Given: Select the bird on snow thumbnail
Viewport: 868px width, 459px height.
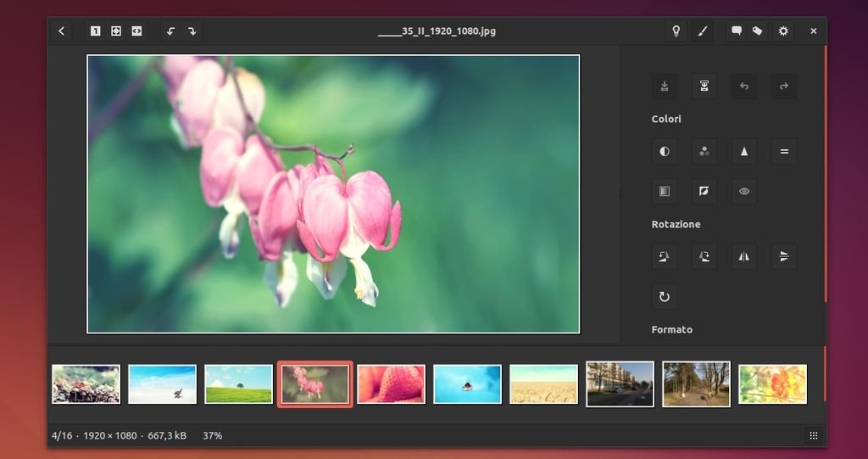Looking at the screenshot, I should (x=162, y=384).
